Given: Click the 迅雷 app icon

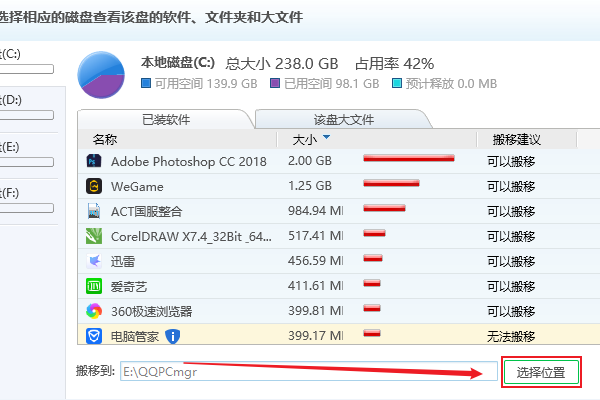Looking at the screenshot, I should (x=93, y=261).
